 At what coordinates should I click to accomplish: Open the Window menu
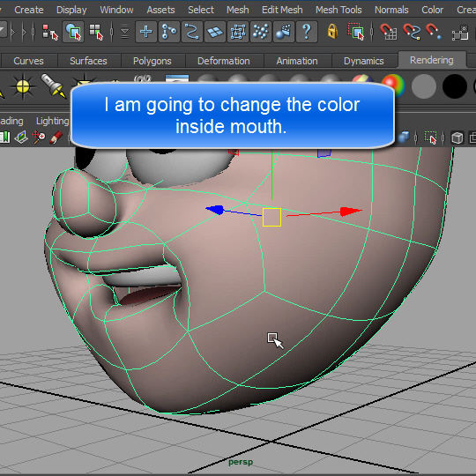(116, 10)
